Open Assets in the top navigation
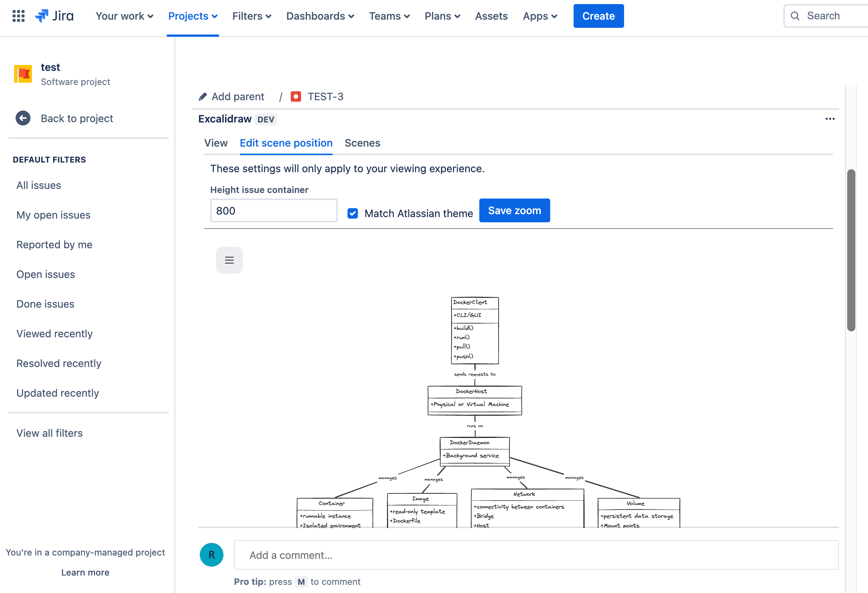868x593 pixels. (x=491, y=16)
